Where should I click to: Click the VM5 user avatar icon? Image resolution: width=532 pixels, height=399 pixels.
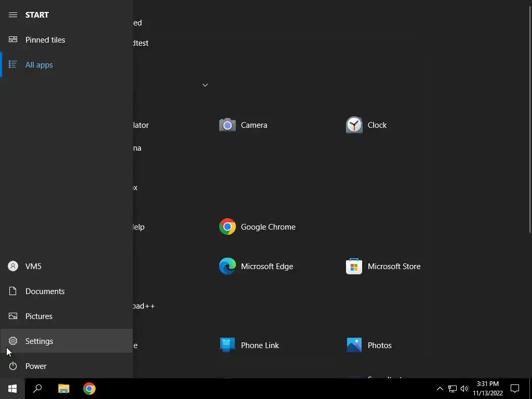pyautogui.click(x=13, y=266)
